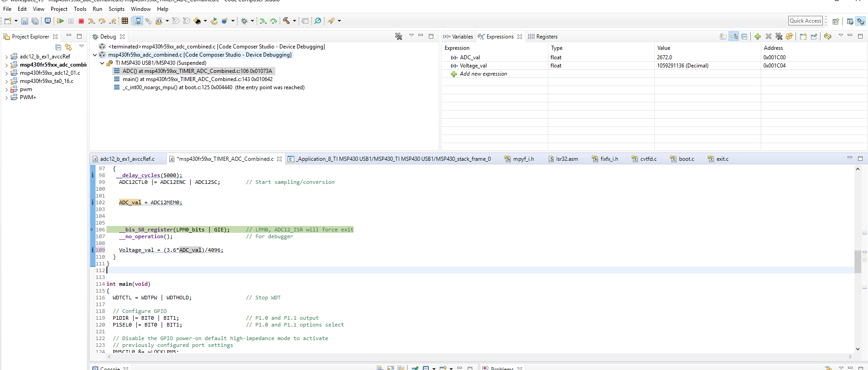Expand the adc12_b_ex1_avccRef project
Image resolution: width=868 pixels, height=370 pixels.
6,57
